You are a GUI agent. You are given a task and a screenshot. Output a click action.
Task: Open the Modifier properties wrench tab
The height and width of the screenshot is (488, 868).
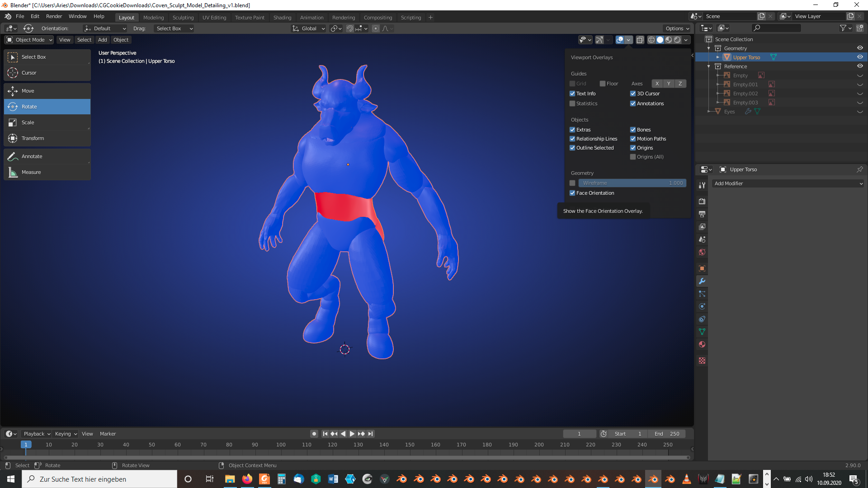(702, 281)
